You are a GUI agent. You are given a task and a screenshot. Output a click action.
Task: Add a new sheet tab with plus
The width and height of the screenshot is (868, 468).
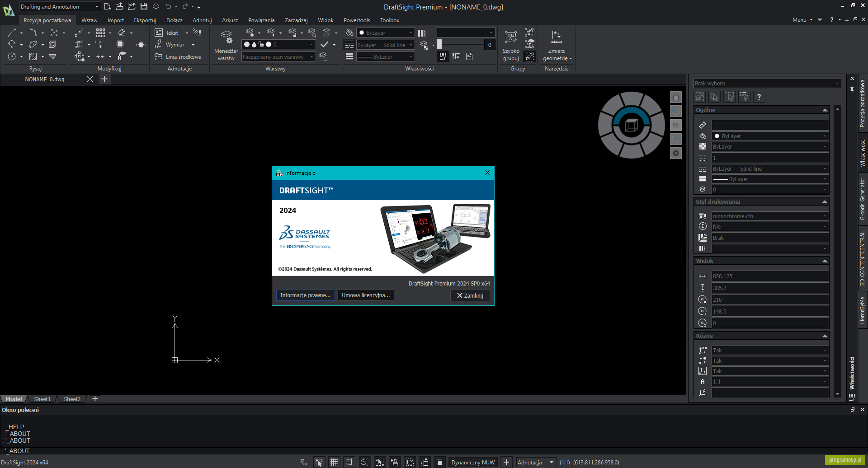(x=95, y=398)
